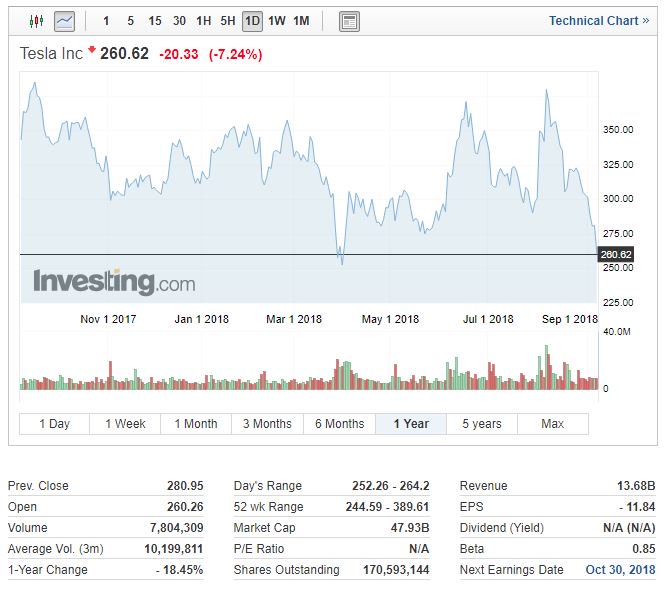Set interval to 5 minutes
The width and height of the screenshot is (670, 596).
point(130,21)
